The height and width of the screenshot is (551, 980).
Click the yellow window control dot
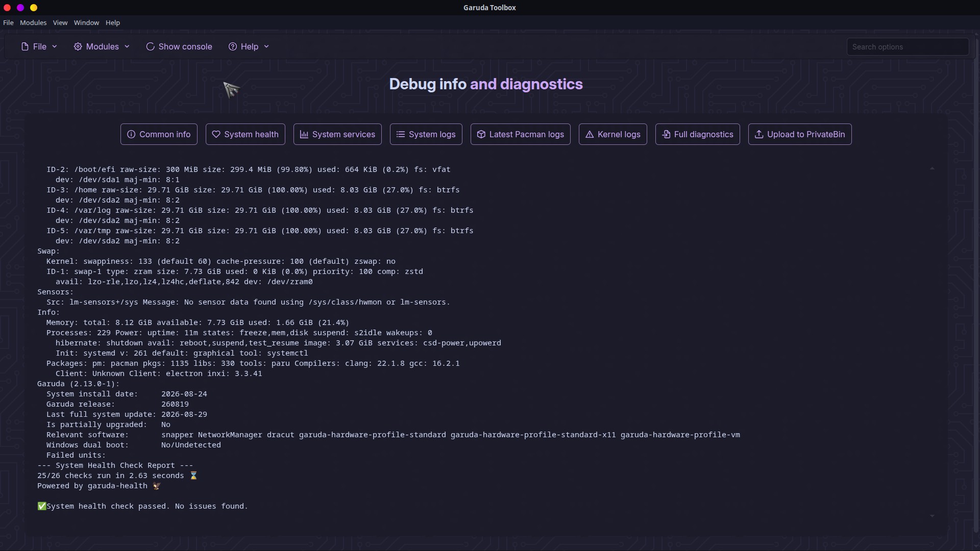(34, 8)
